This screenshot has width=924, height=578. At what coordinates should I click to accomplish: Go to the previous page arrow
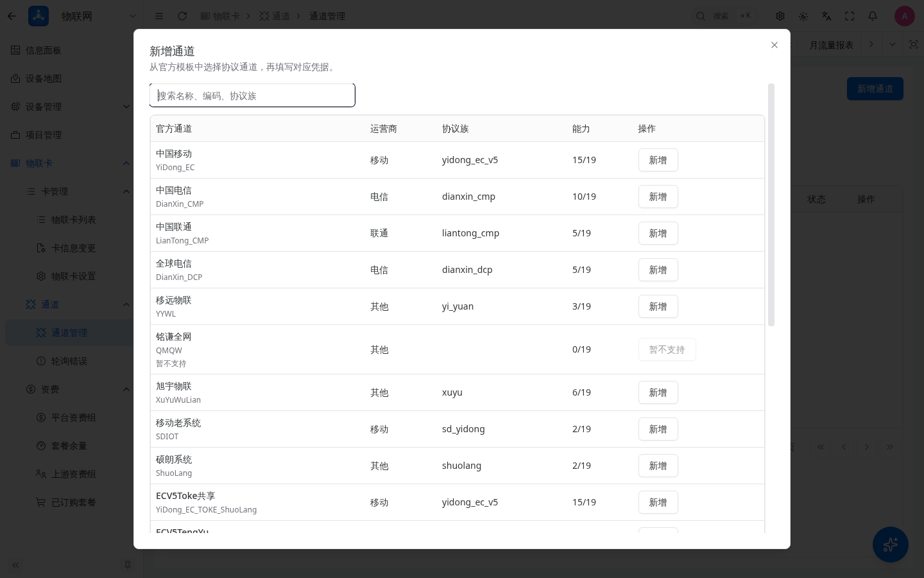click(x=844, y=447)
